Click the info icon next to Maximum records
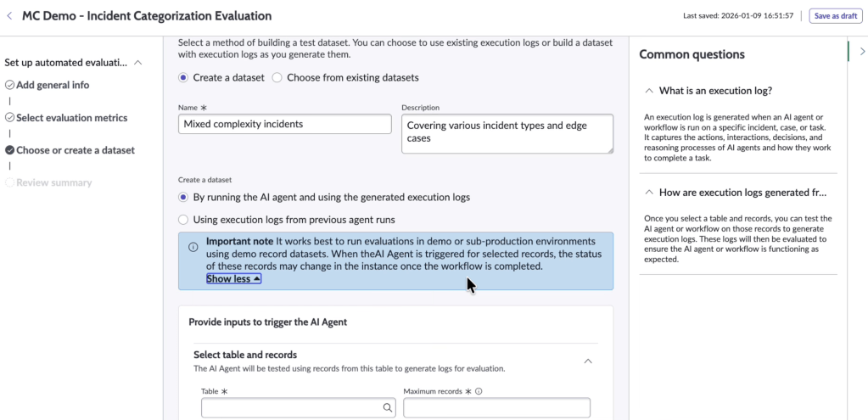The image size is (868, 420). coord(479,392)
